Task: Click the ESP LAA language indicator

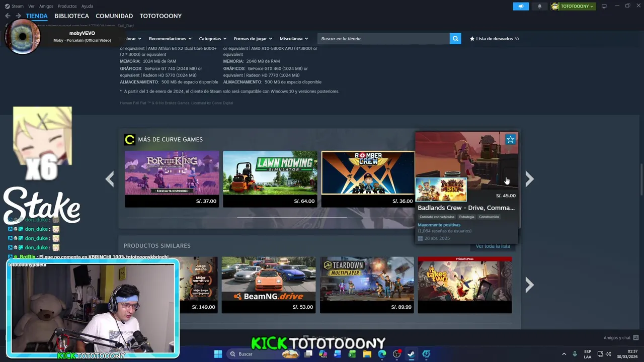Action: click(x=588, y=354)
